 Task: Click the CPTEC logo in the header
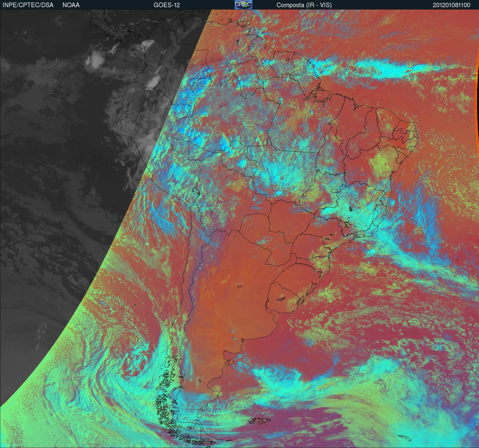(x=243, y=5)
